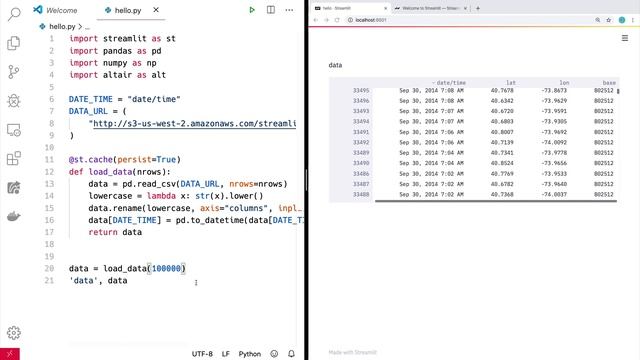Screen dimensions: 640x360
Task: Open the Streamlit hamburger menu
Action: point(625,38)
